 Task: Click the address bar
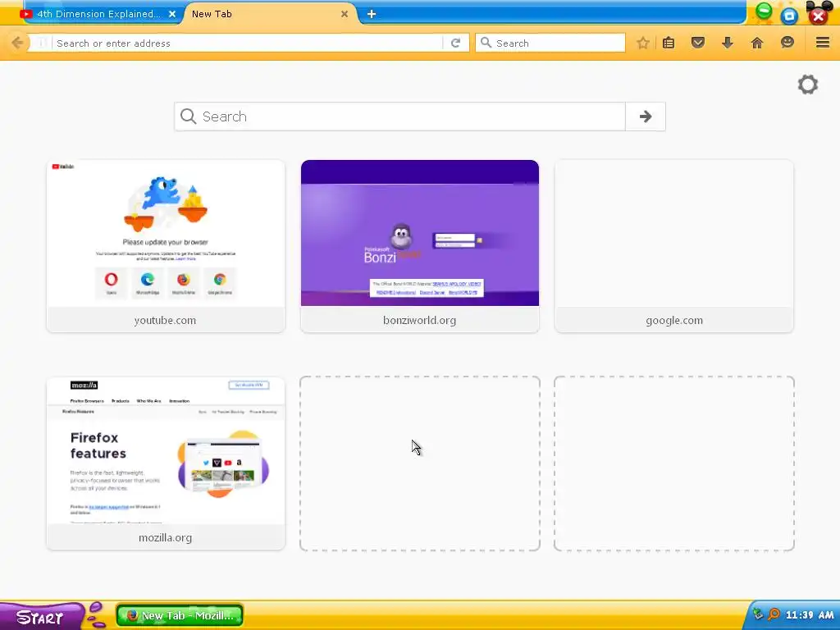246,43
